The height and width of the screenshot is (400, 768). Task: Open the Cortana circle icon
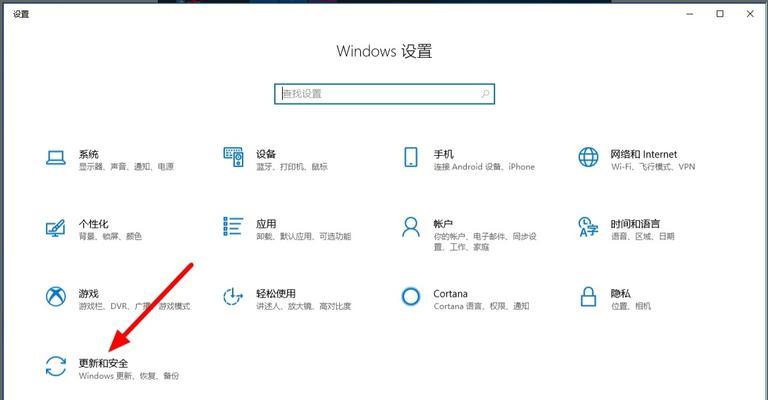[410, 296]
